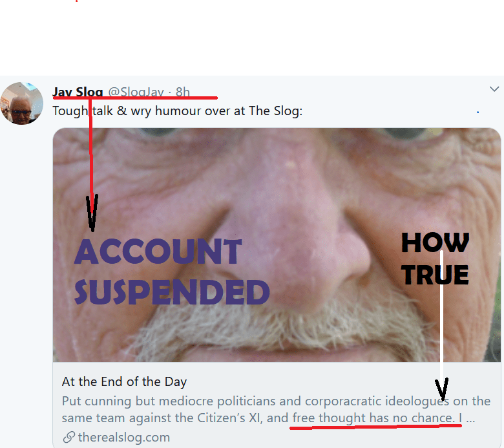Click the trailing ellipsis in the card description
The height and width of the screenshot is (448, 504).
(x=470, y=418)
